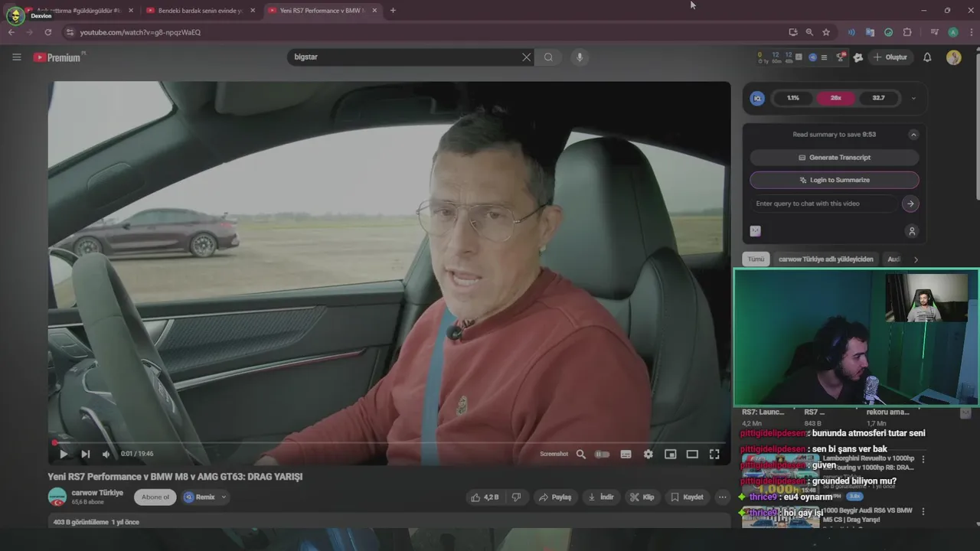Switch to Yeni RS7 Performance browser tab
This screenshot has height=551, width=980.
tap(322, 11)
